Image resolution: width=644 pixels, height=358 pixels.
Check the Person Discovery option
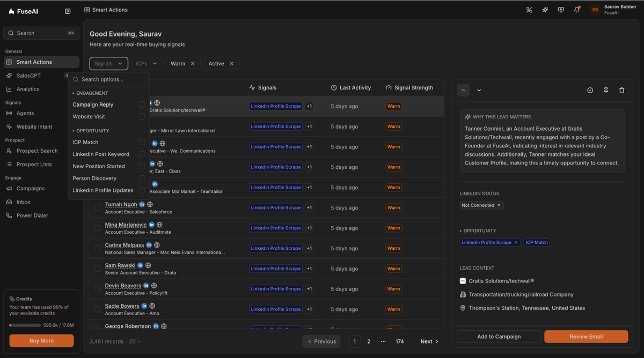click(x=142, y=178)
